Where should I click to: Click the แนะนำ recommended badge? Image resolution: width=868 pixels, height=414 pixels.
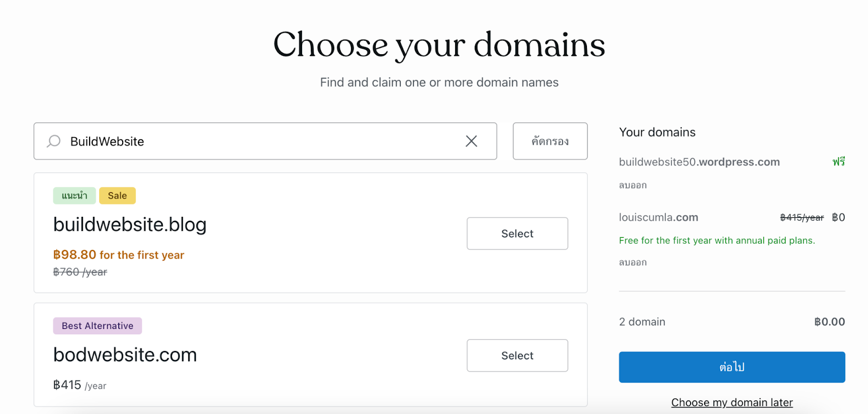(74, 196)
